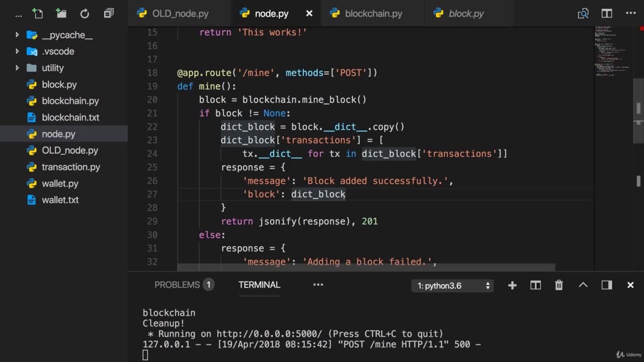Screen dimensions: 644x362
Task: Click the '@app.route' decorator text
Action: (204, 73)
